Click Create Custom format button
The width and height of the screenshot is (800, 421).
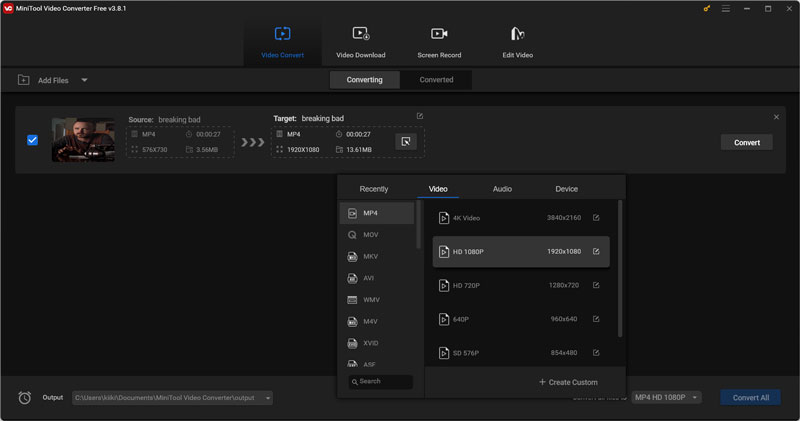pos(568,382)
